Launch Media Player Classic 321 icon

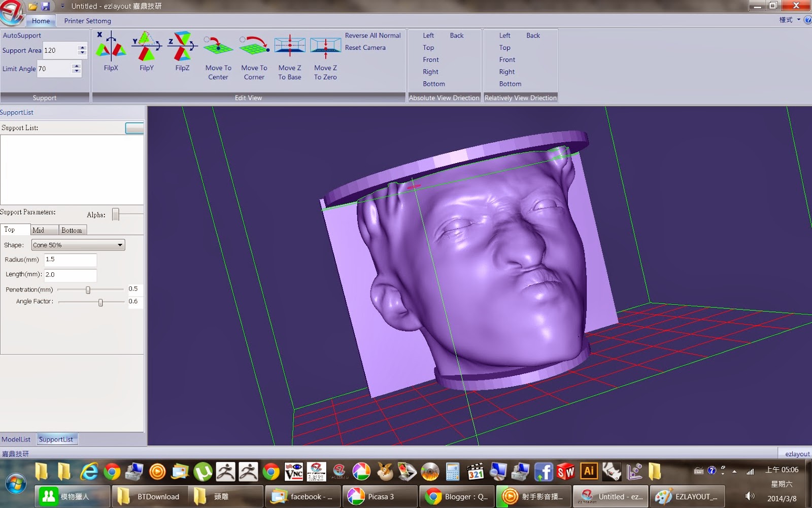476,472
